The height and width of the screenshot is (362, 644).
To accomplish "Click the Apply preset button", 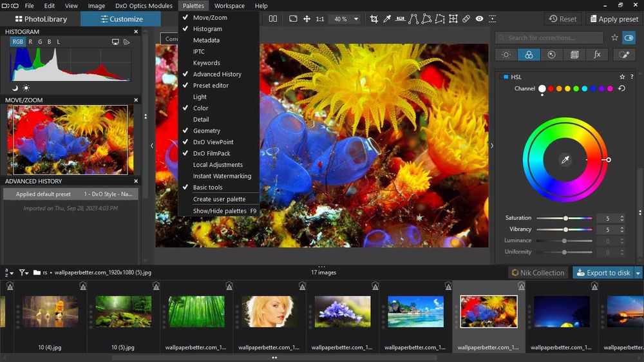I will (612, 19).
